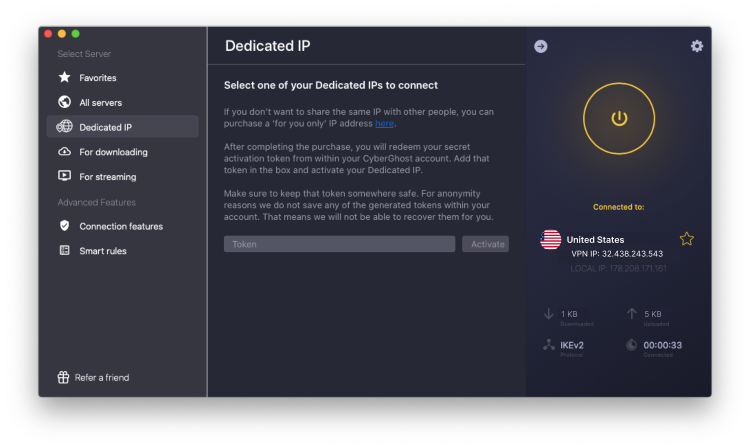
Task: Maximize the window with the green button
Action: [76, 33]
